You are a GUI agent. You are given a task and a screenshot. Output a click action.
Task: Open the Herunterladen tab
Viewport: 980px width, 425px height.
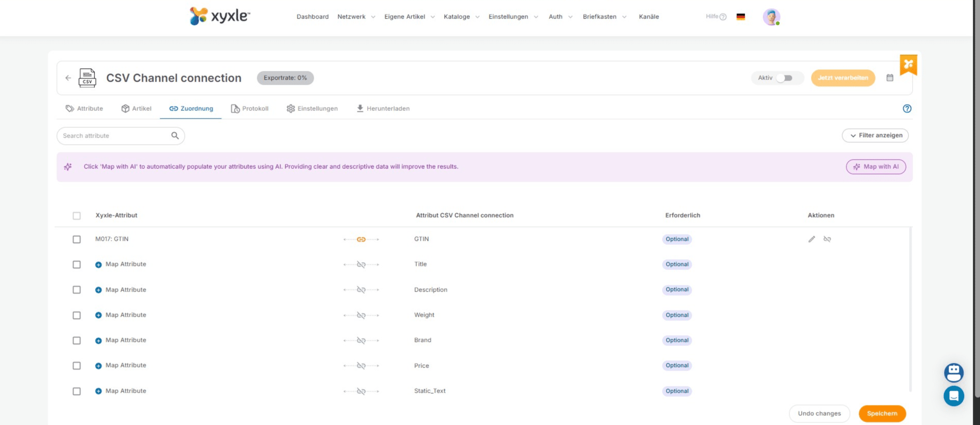click(383, 109)
